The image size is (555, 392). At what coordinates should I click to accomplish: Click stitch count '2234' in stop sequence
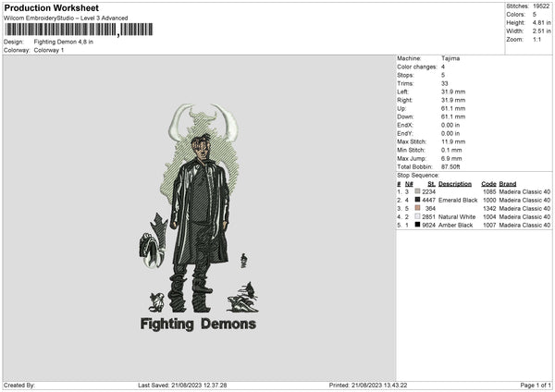click(x=428, y=191)
